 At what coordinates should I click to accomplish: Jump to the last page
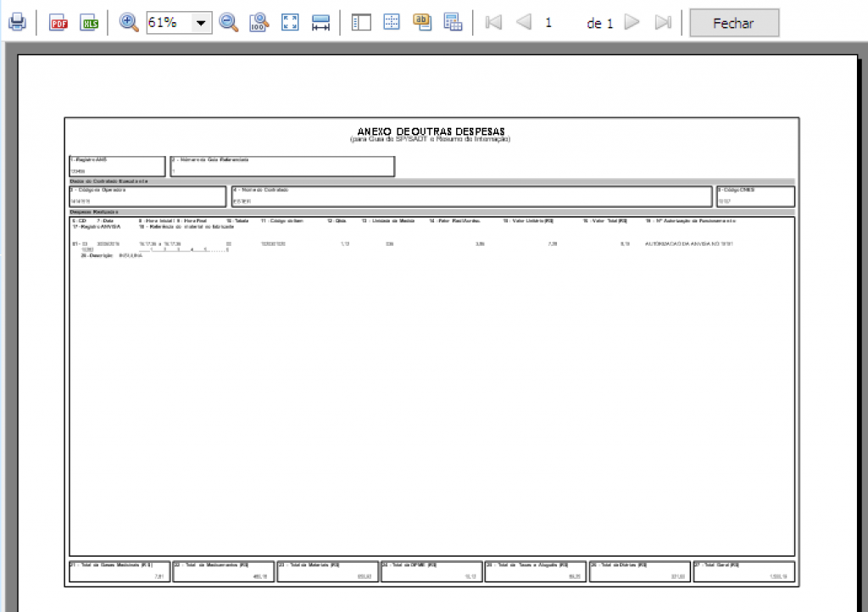(x=664, y=23)
